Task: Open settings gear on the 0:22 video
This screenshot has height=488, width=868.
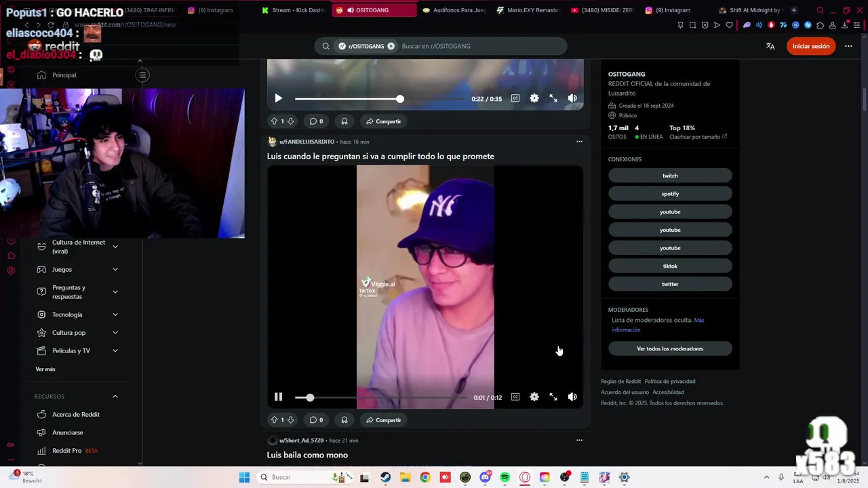Action: 534,98
